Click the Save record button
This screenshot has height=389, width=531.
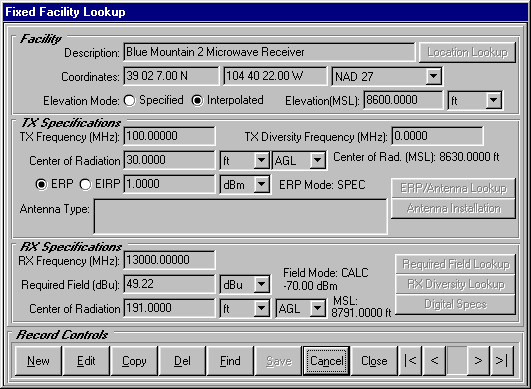click(278, 361)
